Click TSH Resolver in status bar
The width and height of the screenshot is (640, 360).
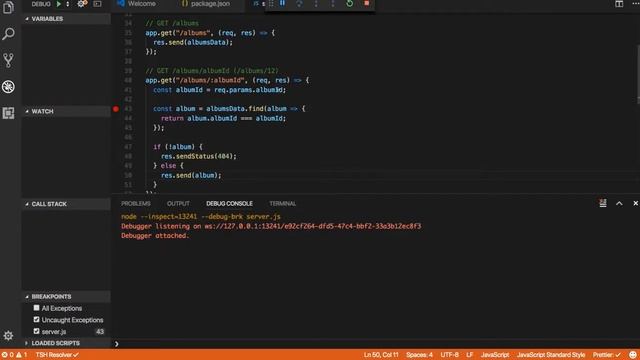tap(57, 355)
